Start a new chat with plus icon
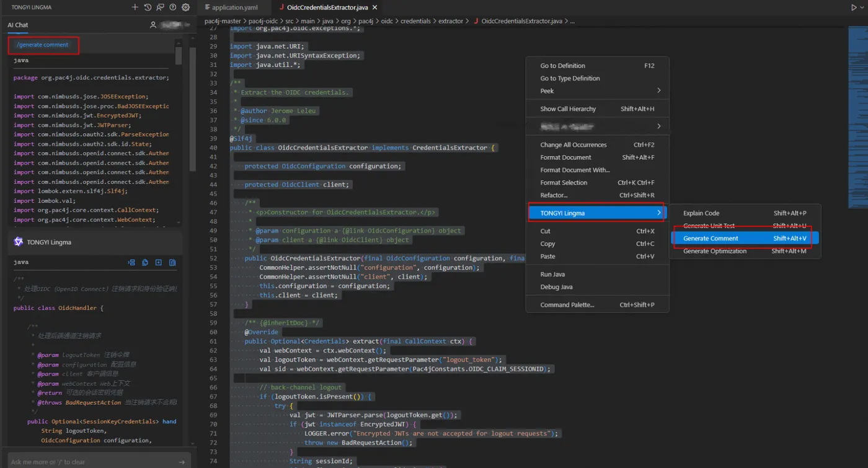This screenshot has height=468, width=868. point(135,7)
